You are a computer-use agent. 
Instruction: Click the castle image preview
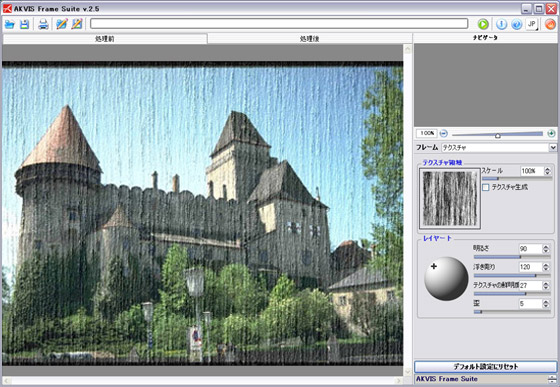202,213
